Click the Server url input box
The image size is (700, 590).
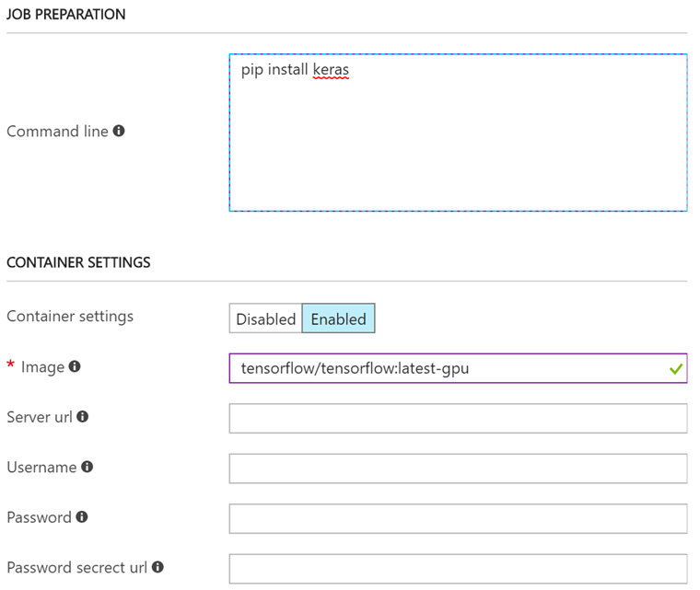click(458, 418)
